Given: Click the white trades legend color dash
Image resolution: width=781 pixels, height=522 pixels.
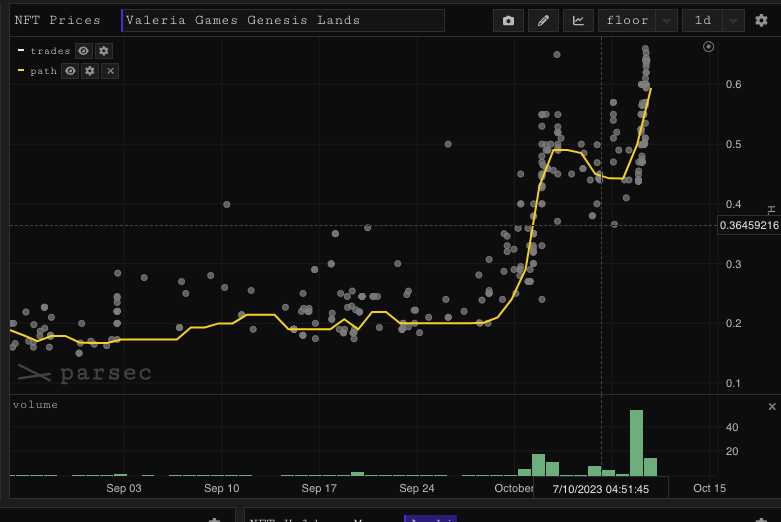Looking at the screenshot, I should point(21,50).
